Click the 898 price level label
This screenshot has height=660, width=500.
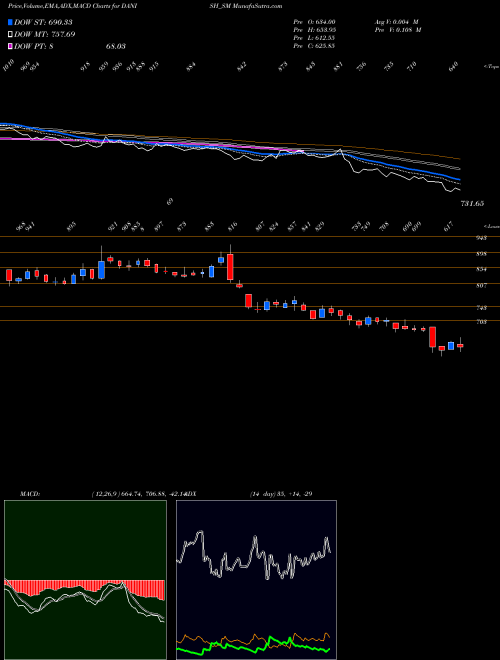pyautogui.click(x=481, y=254)
